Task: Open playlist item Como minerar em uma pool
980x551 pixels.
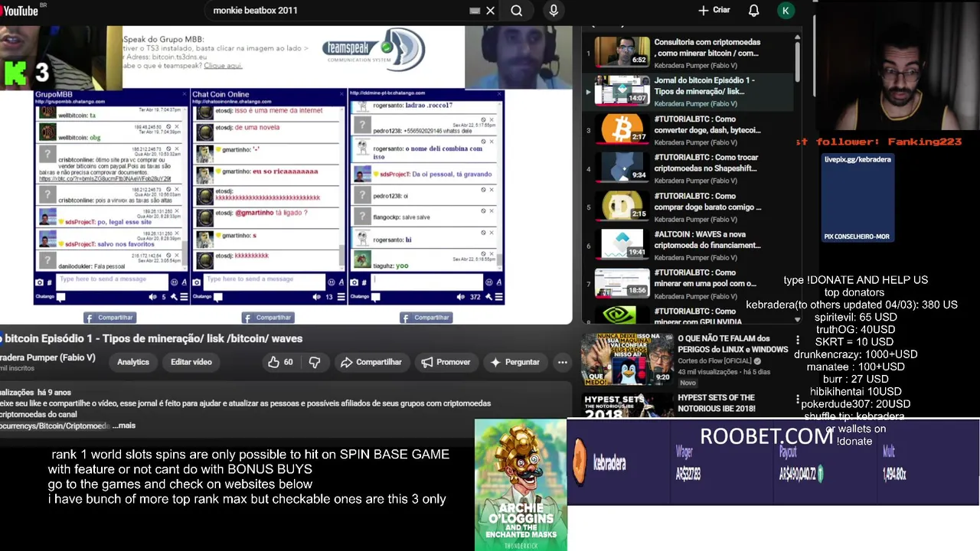Action: click(689, 282)
